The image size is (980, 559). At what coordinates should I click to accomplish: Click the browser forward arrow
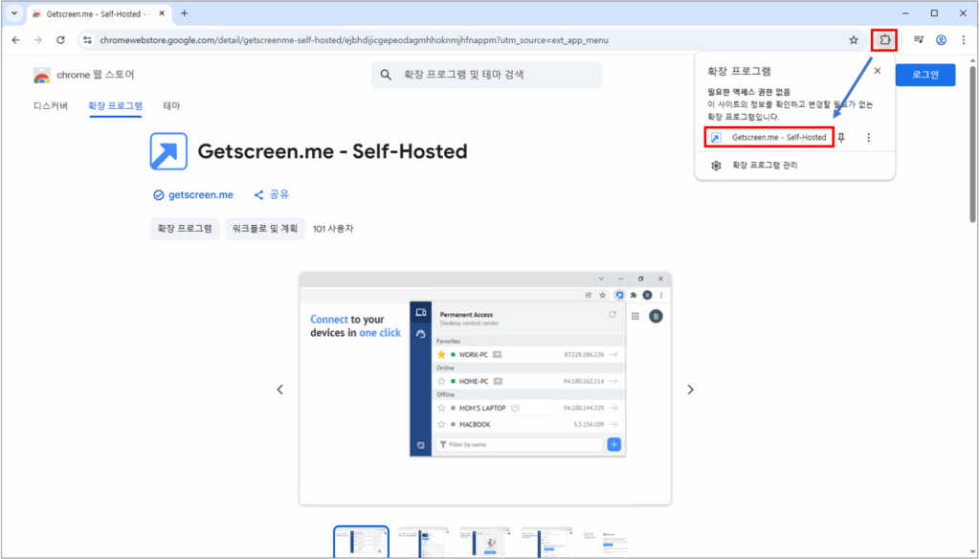pos(38,40)
